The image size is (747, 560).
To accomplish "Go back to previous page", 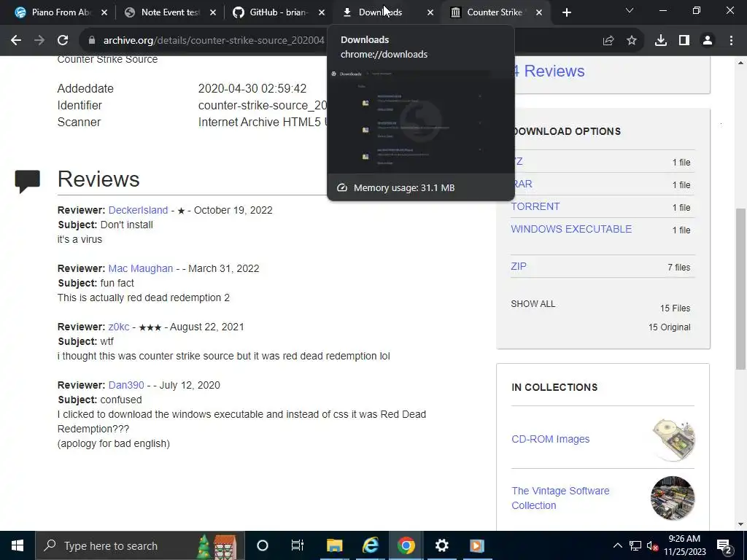I will (16, 41).
